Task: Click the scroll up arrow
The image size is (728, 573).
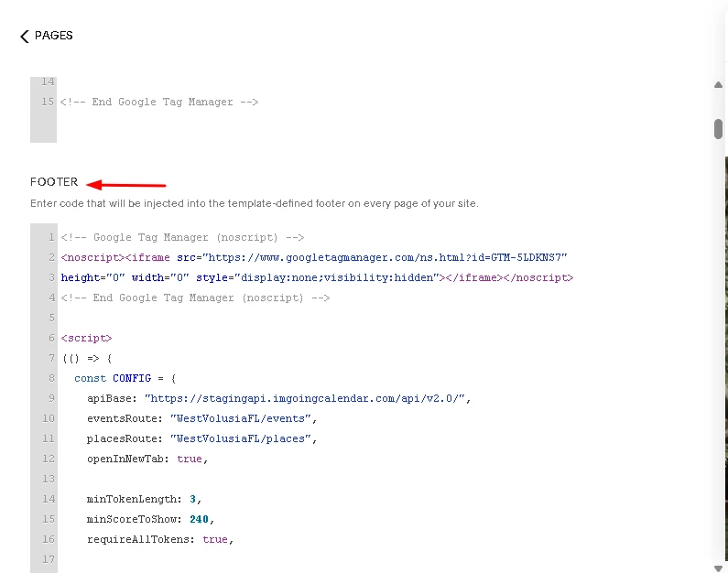Action: [718, 84]
